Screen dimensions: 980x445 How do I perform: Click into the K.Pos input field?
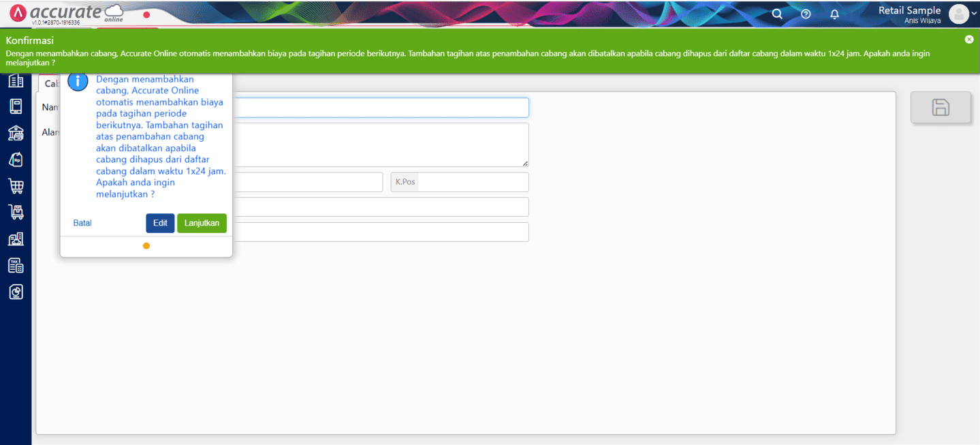click(473, 182)
